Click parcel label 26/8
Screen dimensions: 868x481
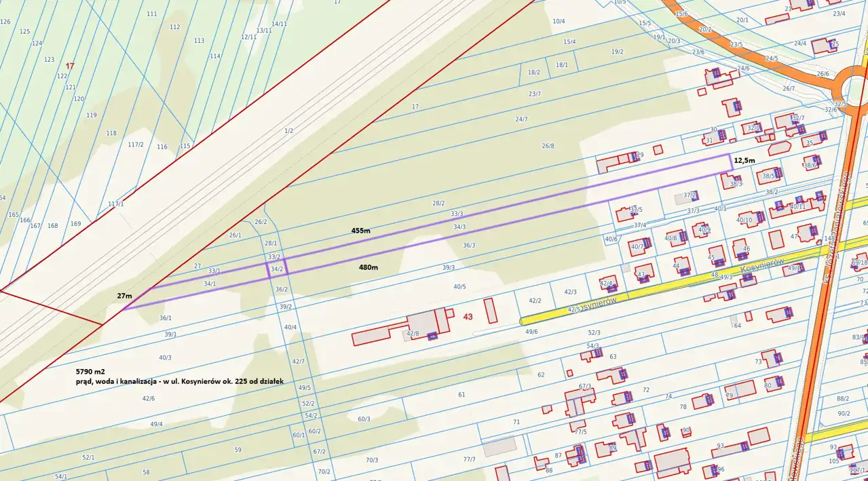click(x=548, y=146)
